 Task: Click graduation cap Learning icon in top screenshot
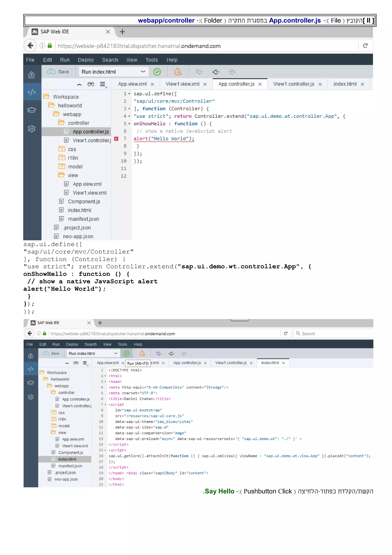point(32,110)
